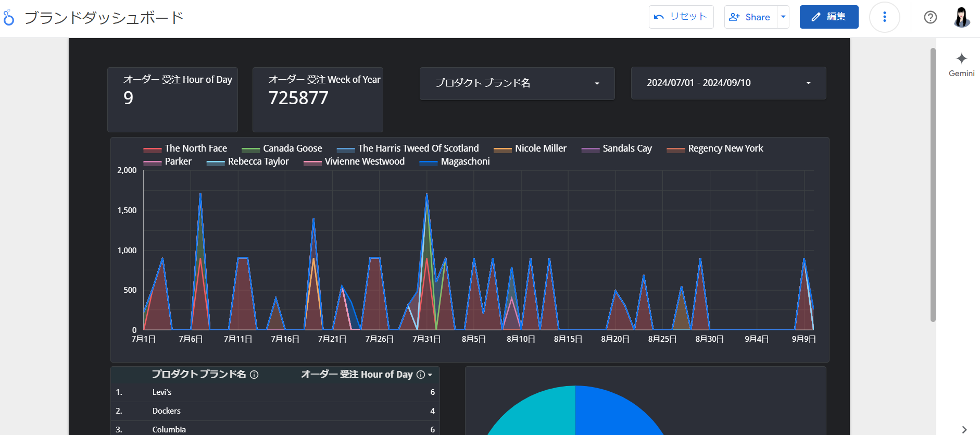
Task: Select the Levi's table row
Action: tap(275, 392)
